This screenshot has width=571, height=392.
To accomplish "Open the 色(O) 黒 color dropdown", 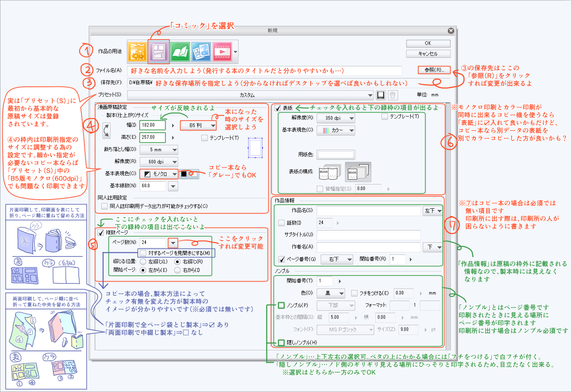I will pos(331,293).
